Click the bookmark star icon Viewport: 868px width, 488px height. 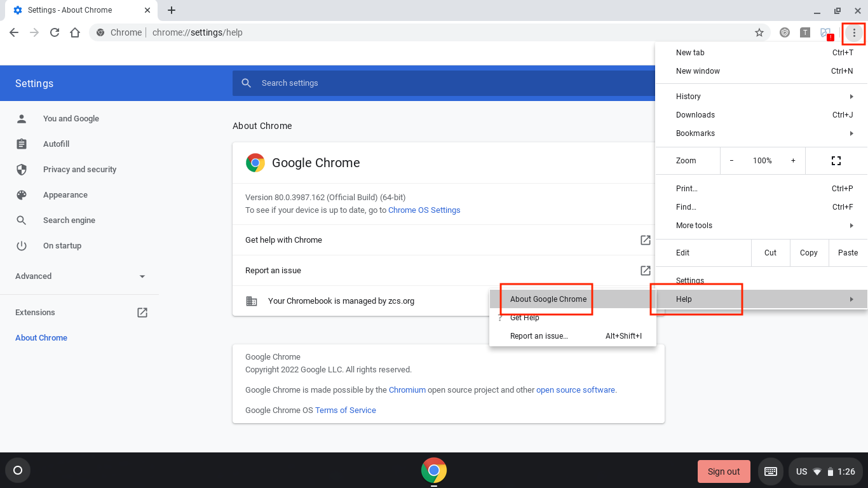pyautogui.click(x=759, y=32)
